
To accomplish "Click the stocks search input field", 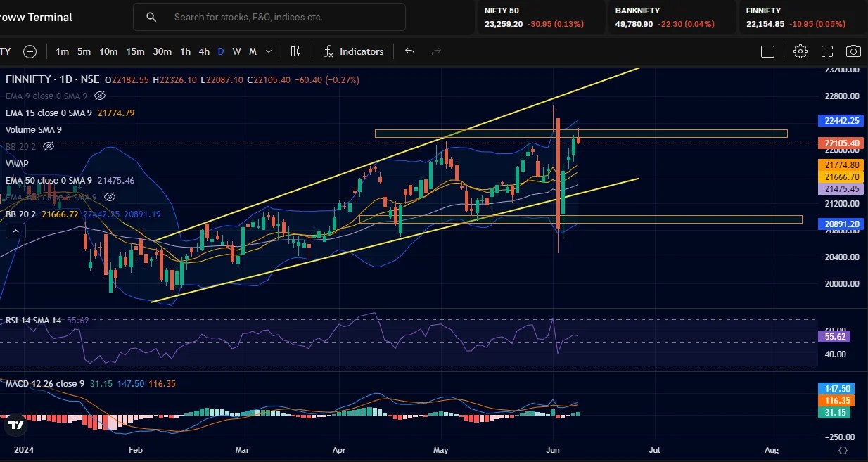I will coord(269,17).
